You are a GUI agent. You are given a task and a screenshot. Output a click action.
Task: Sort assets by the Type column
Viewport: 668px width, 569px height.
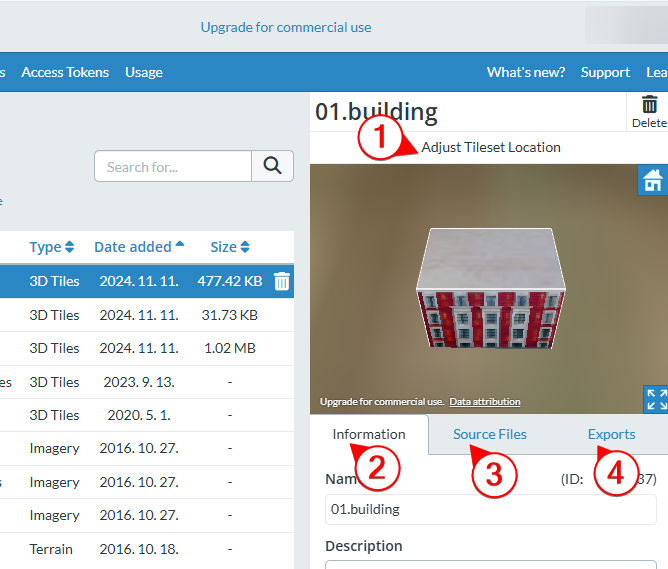click(x=52, y=247)
